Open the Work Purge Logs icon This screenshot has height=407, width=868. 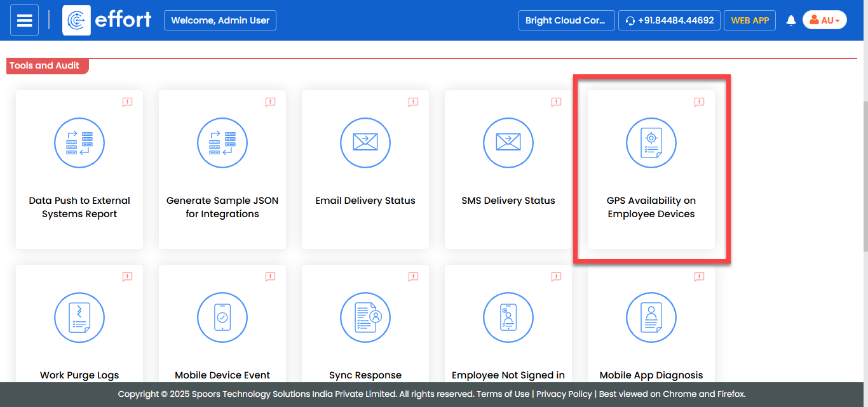[x=79, y=318]
